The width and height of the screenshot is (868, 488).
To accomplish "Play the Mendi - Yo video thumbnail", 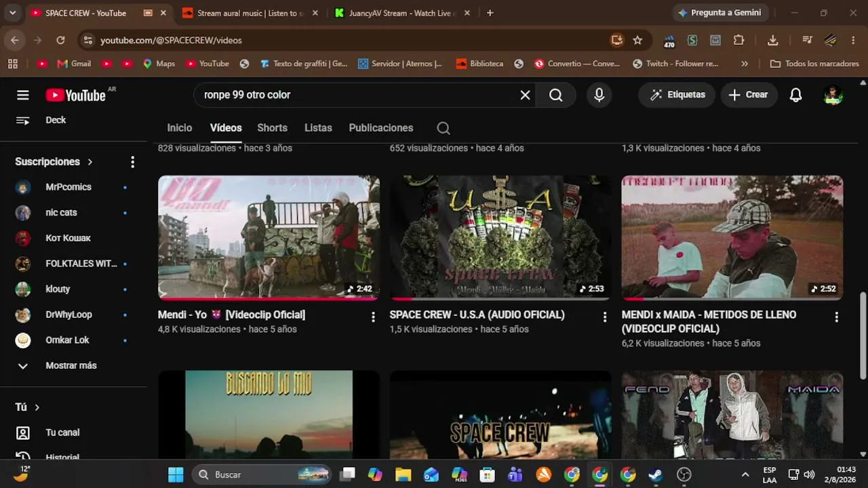I will [x=269, y=237].
